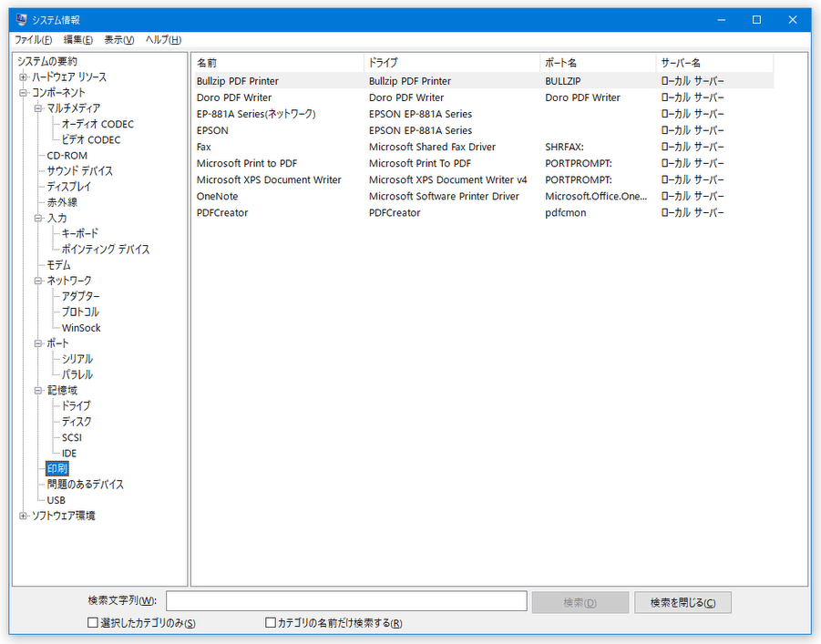Screen dimensions: 821x644
Task: Collapse the マルチメディア tree node
Action: [37, 108]
